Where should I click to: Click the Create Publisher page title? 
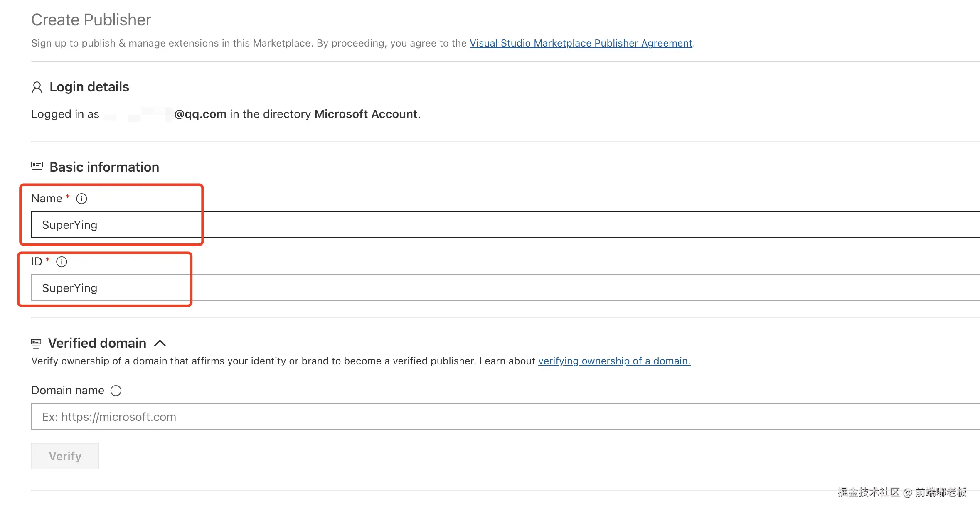click(91, 20)
